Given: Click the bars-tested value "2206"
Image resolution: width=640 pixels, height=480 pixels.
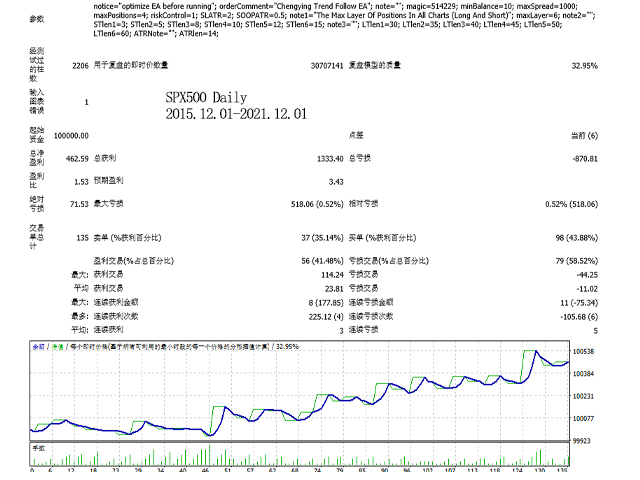Looking at the screenshot, I should [x=80, y=66].
